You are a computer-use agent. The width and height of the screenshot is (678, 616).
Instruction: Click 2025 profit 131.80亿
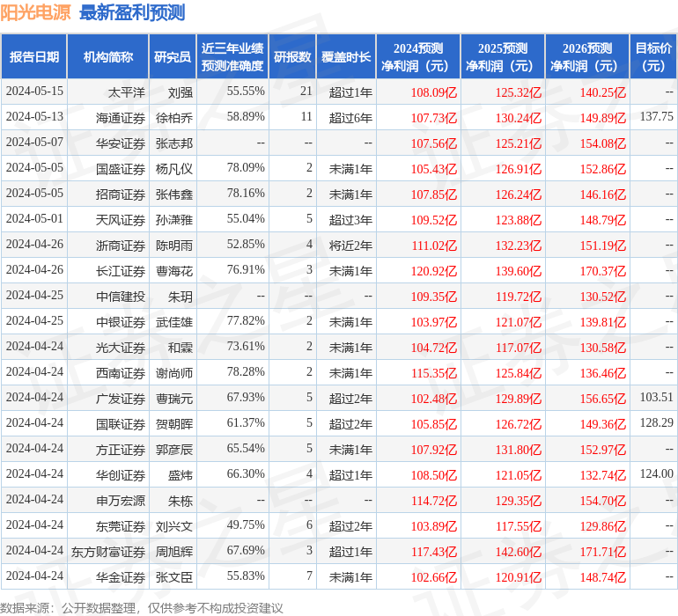pos(518,450)
